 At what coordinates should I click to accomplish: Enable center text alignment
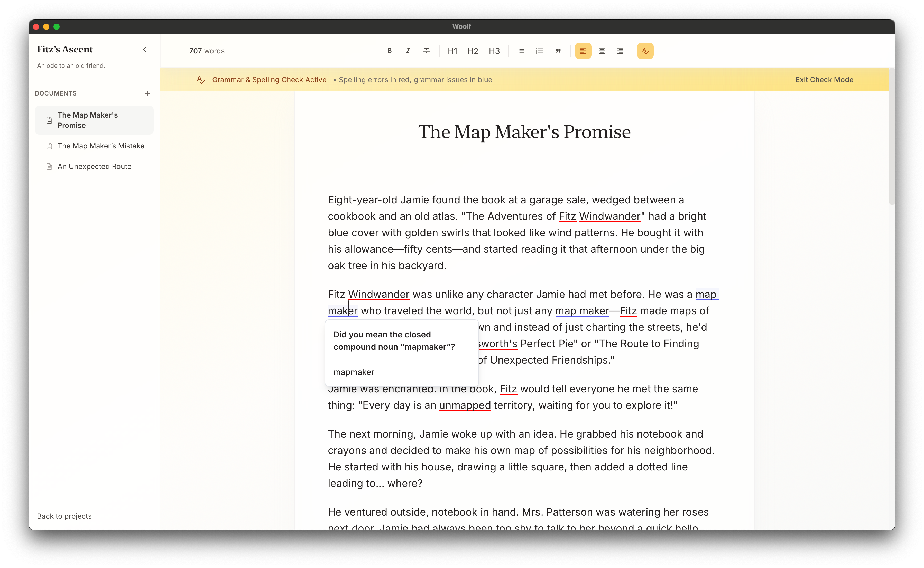[602, 51]
